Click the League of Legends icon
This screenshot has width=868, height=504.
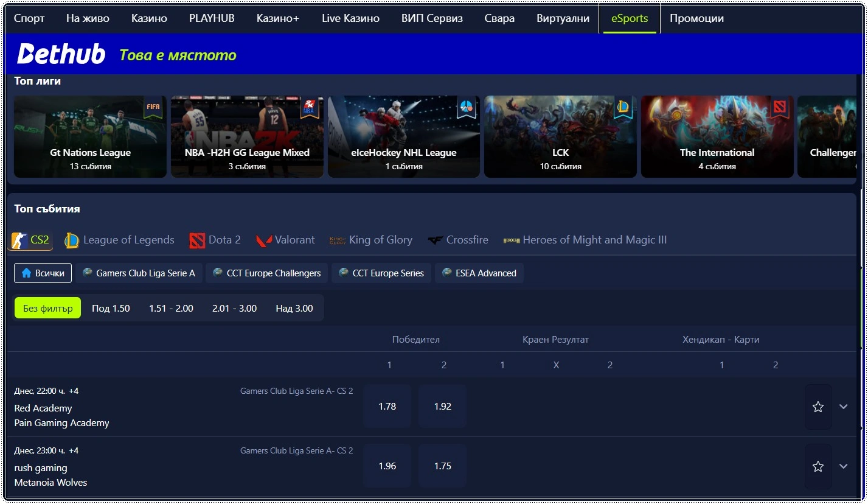pyautogui.click(x=72, y=240)
